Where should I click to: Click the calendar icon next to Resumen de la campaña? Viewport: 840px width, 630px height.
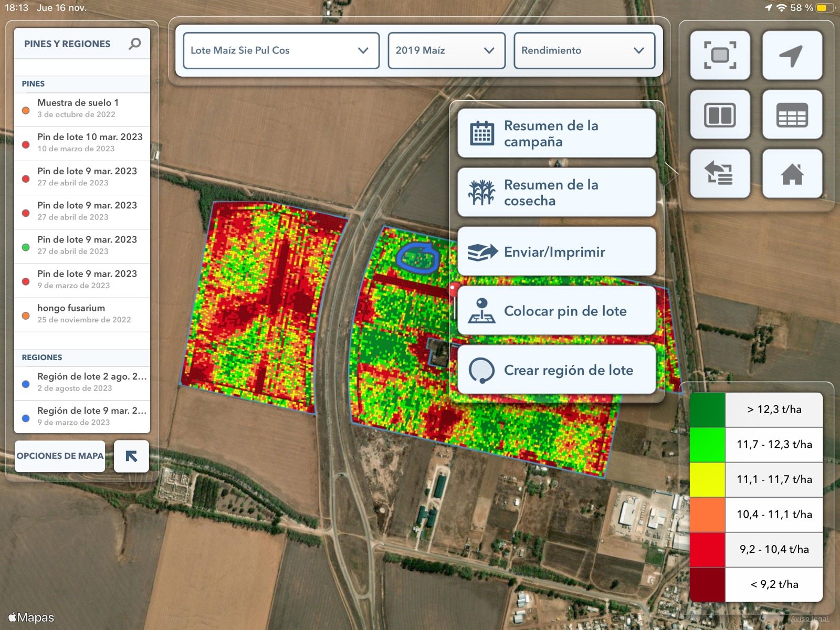pos(482,133)
